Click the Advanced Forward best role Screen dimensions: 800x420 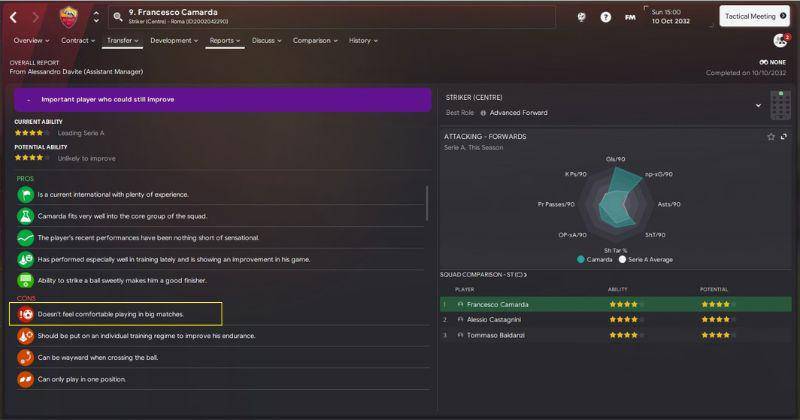pos(518,113)
